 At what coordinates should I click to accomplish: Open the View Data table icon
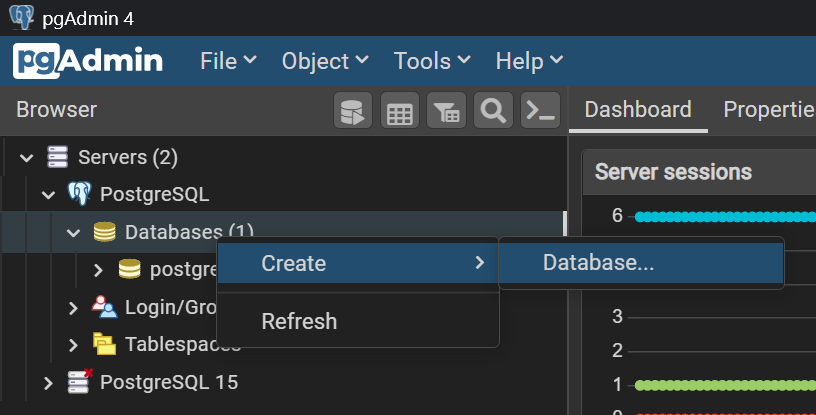tap(400, 111)
